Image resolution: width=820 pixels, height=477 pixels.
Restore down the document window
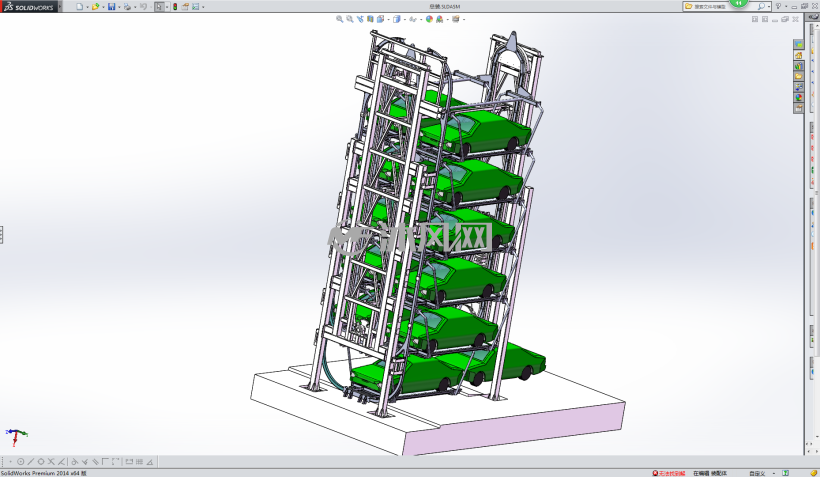(x=785, y=19)
